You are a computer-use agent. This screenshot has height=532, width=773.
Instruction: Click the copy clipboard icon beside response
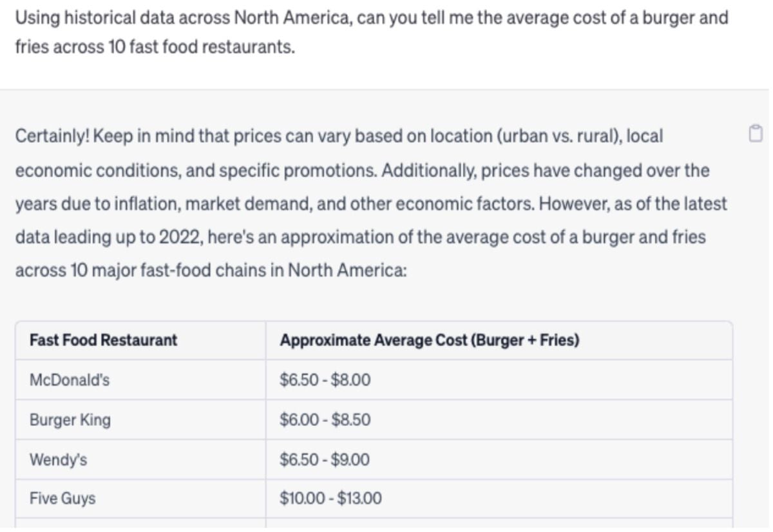point(756,134)
